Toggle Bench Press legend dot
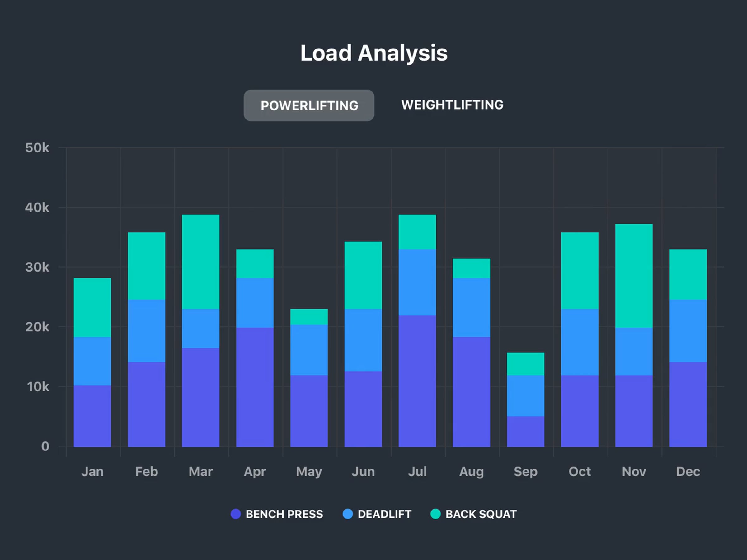The image size is (747, 560). coord(235,514)
